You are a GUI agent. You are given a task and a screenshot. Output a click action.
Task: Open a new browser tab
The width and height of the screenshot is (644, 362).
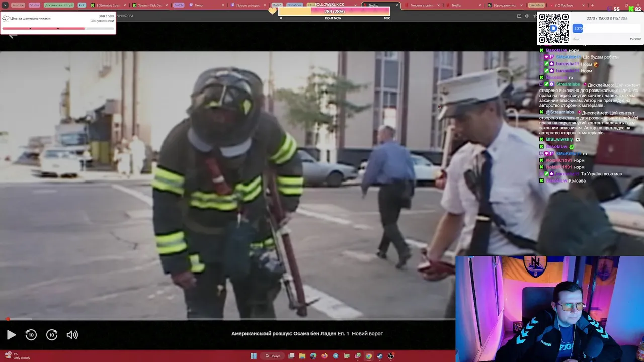tap(592, 5)
